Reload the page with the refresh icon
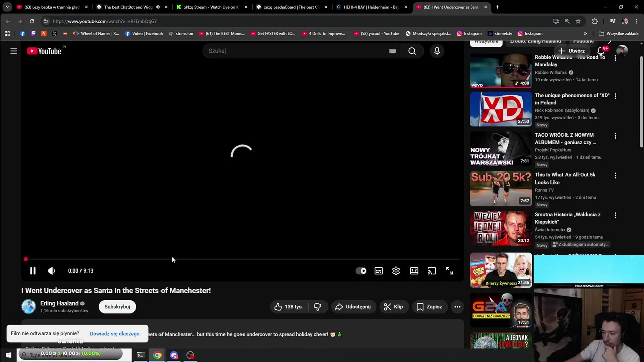 (x=32, y=21)
